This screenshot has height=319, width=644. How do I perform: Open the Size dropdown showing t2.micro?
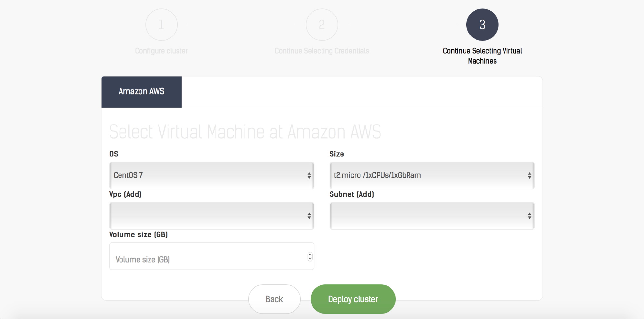(x=432, y=175)
